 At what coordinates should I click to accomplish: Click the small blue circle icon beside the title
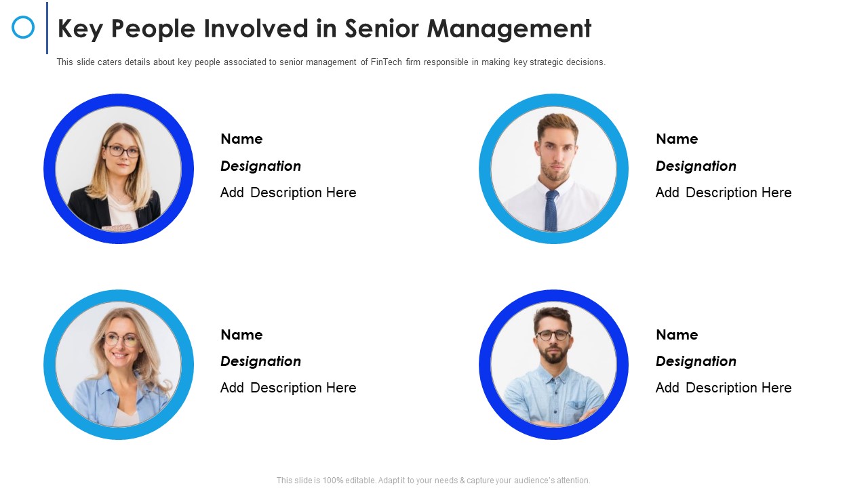click(23, 27)
